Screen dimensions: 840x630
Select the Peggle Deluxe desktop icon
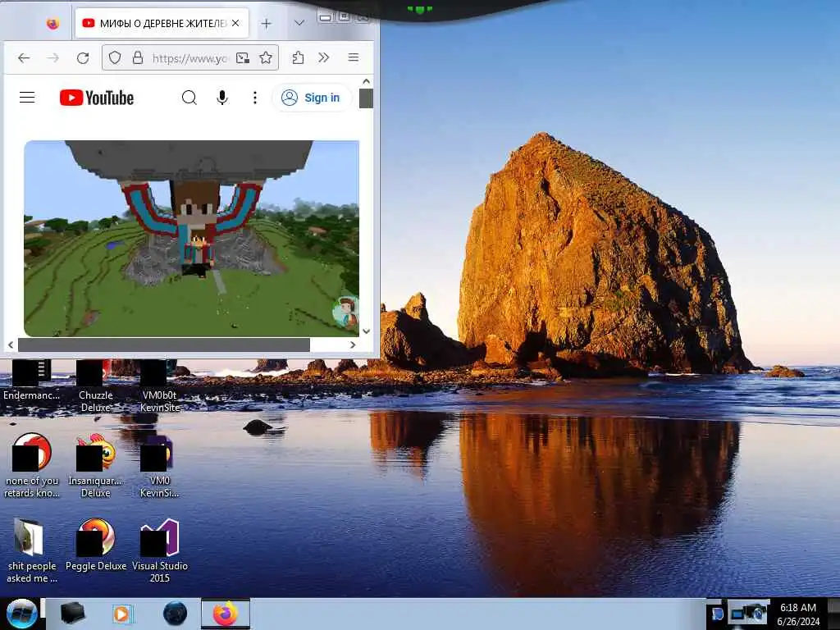pos(95,546)
